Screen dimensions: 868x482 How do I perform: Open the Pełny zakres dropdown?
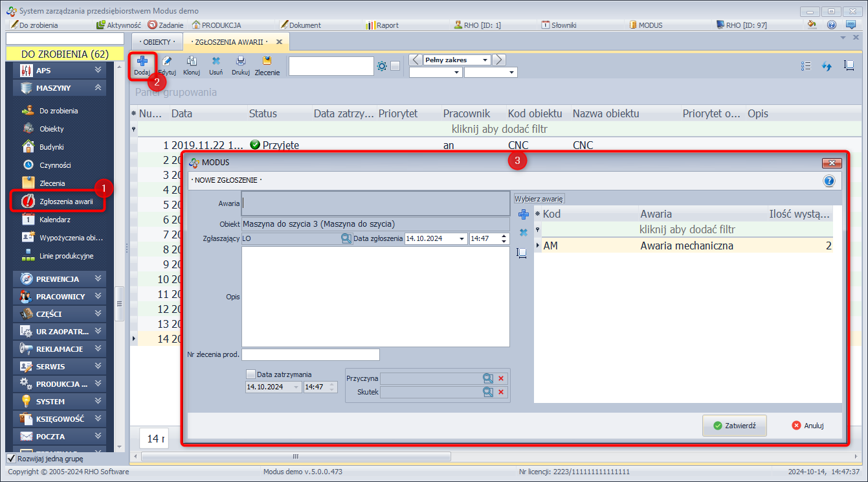coord(485,60)
